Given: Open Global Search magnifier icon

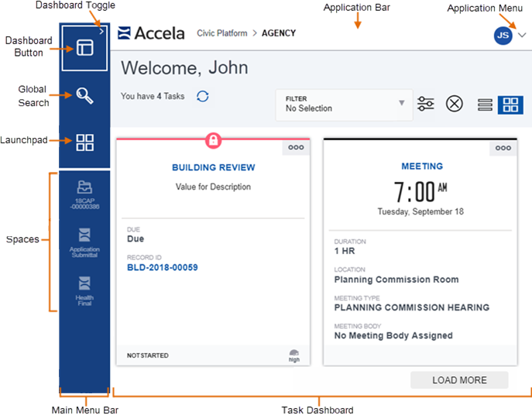Looking at the screenshot, I should [x=84, y=96].
